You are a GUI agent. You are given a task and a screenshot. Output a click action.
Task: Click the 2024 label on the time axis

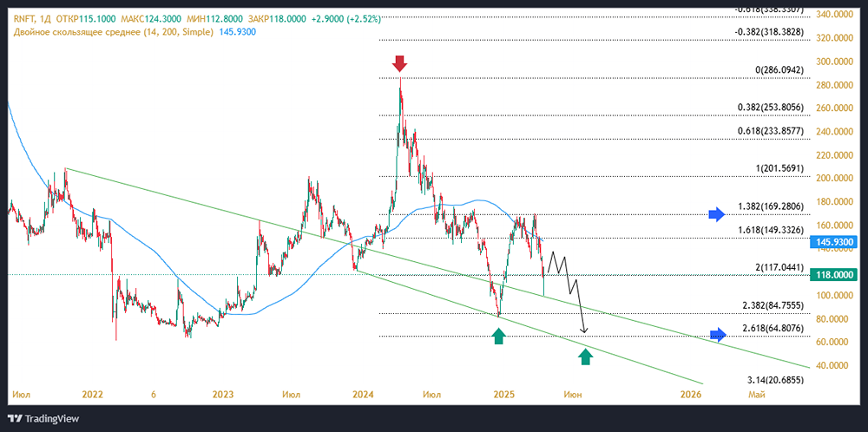[x=363, y=395]
